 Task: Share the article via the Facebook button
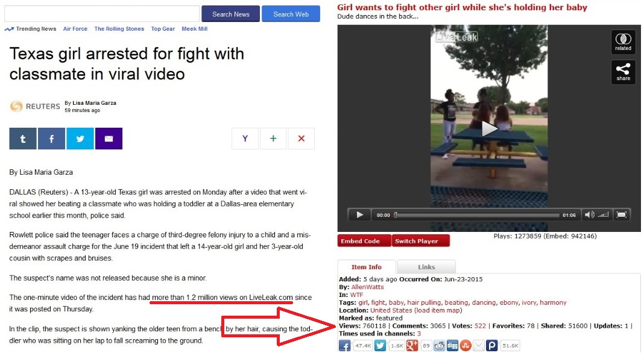click(51, 139)
